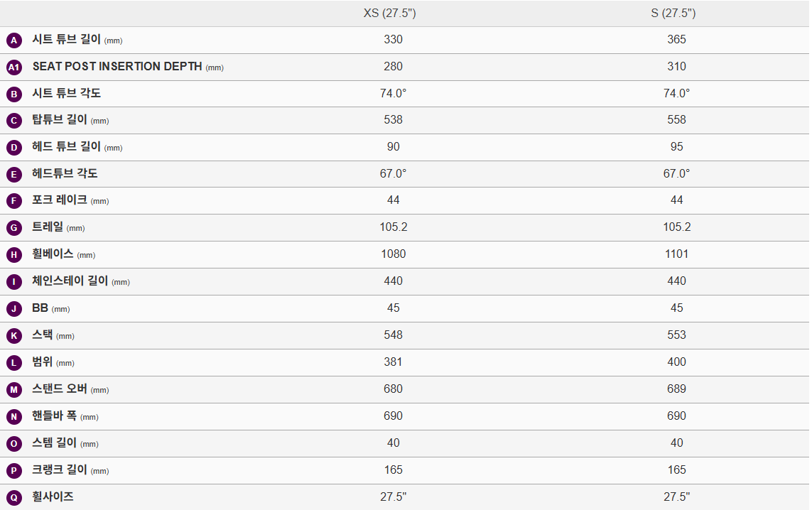Select the K badge for stack row
Screen dimensions: 812x510
pos(14,336)
